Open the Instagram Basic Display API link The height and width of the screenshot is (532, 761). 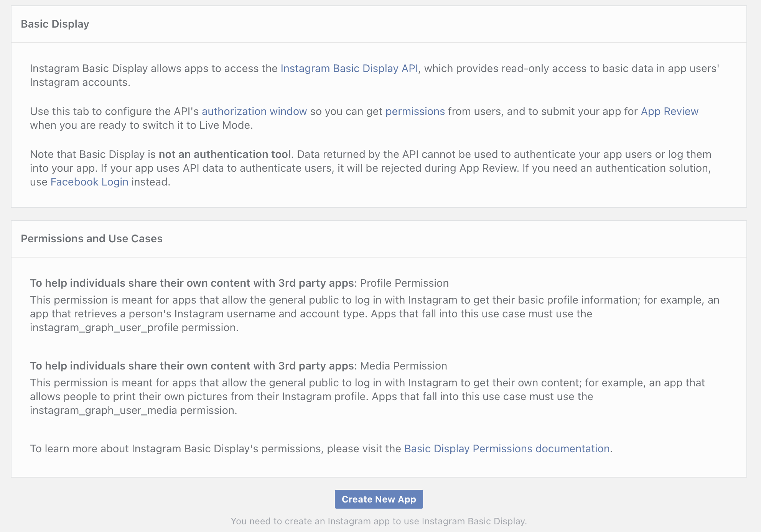click(349, 68)
